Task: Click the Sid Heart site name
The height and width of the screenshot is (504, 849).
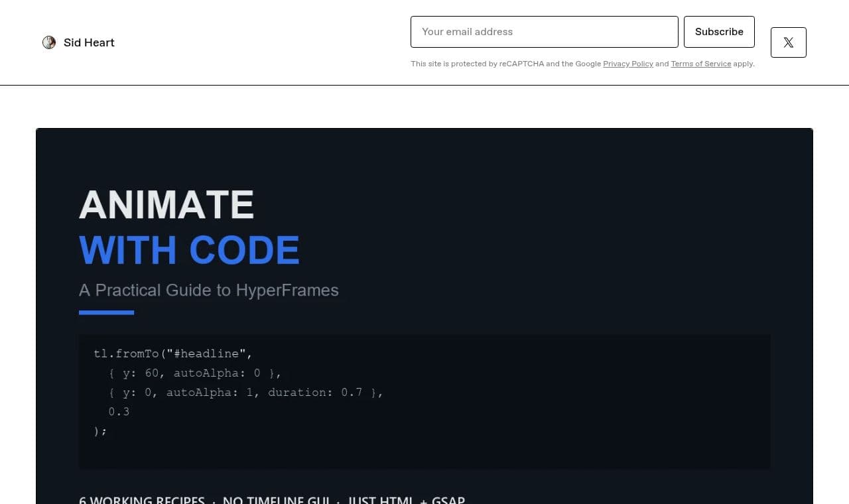Action: coord(89,42)
